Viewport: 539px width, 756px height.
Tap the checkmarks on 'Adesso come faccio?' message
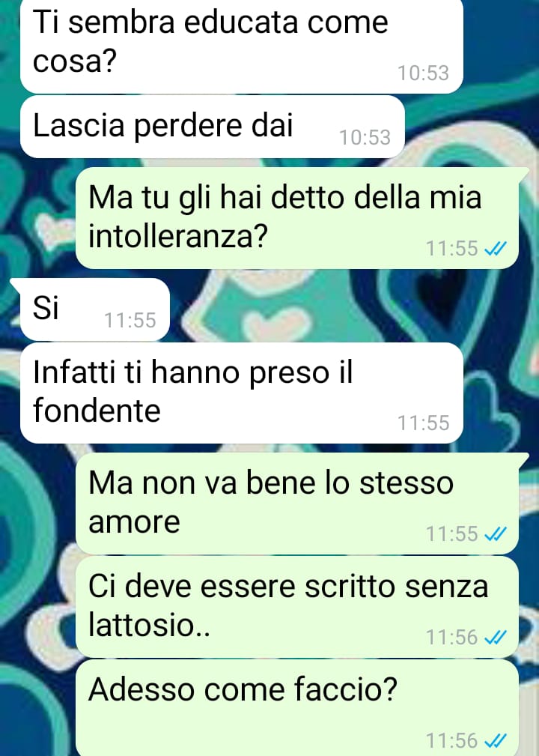[496, 740]
